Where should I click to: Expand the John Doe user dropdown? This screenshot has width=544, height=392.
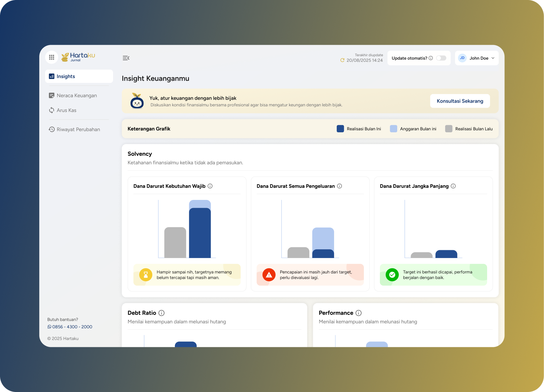point(493,58)
